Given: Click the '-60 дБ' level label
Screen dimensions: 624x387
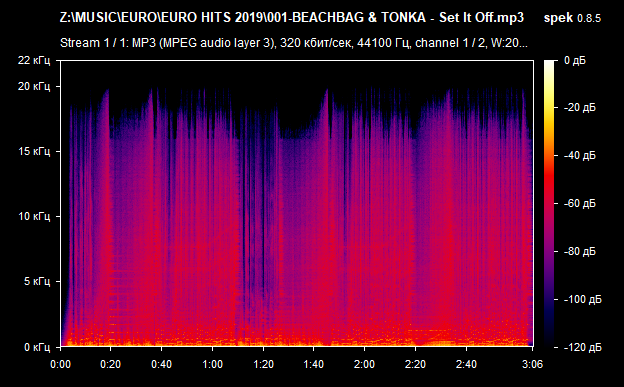Looking at the screenshot, I should pyautogui.click(x=579, y=203).
